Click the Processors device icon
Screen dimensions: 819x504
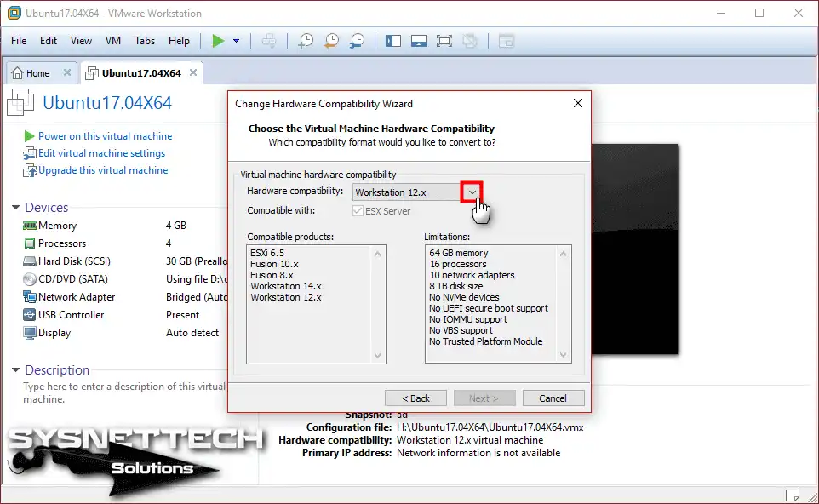[x=29, y=243]
